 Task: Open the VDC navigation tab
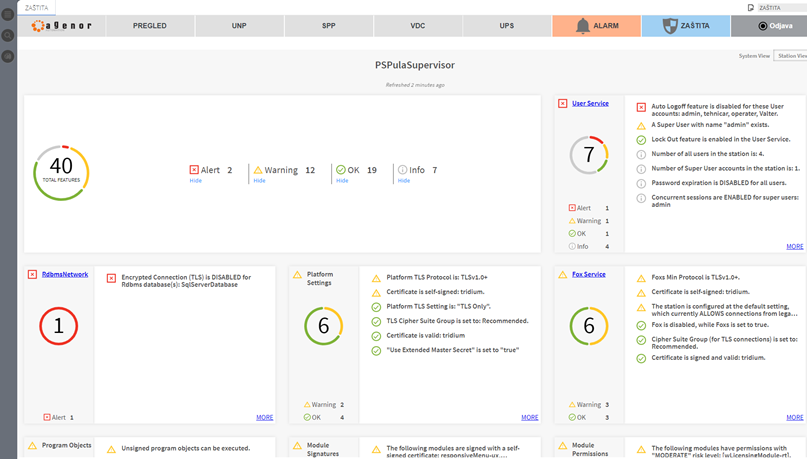(417, 26)
